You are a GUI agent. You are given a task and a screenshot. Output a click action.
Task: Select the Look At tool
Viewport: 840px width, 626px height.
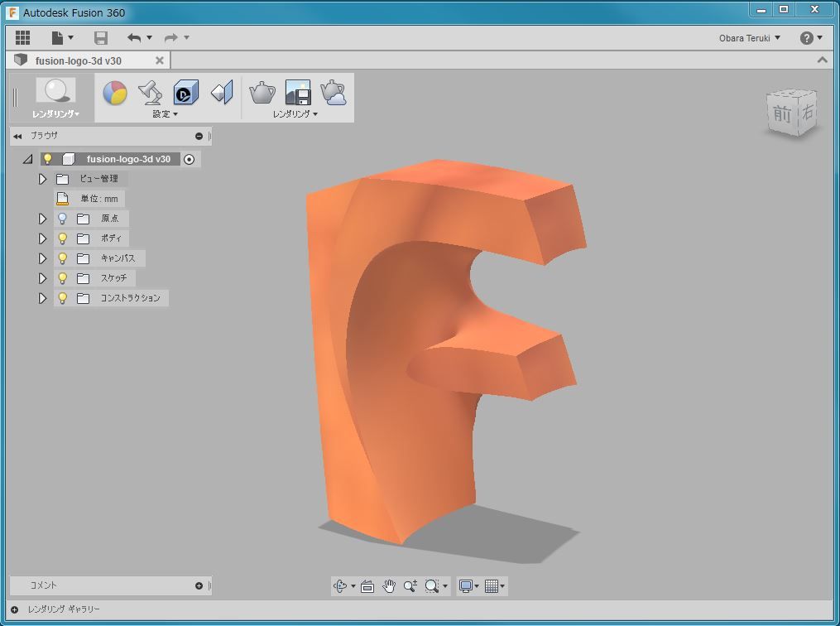click(367, 586)
